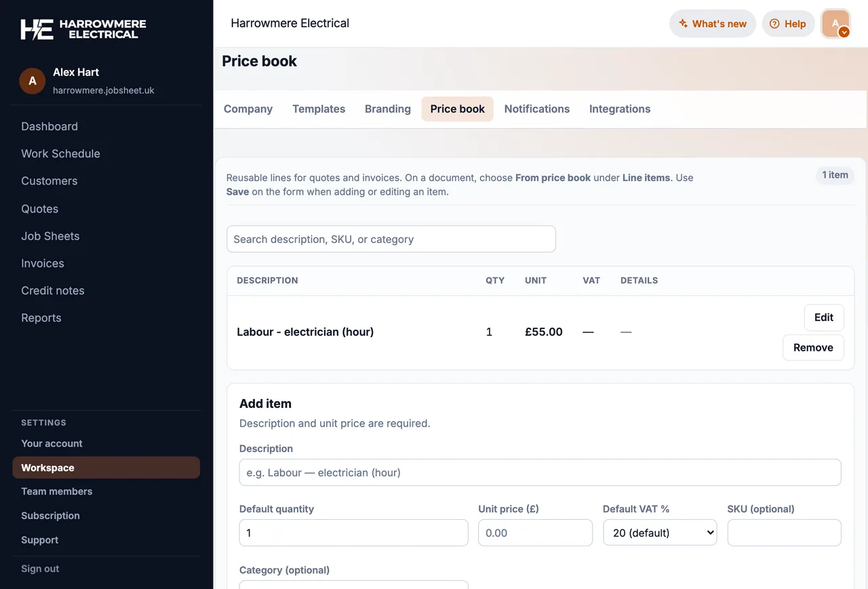Open the Help menu
Screen dimensions: 868x589
pyautogui.click(x=788, y=24)
